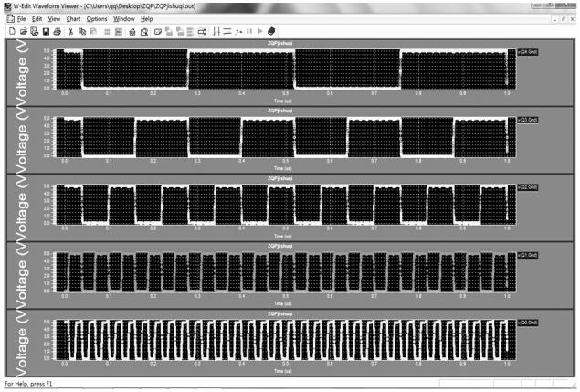Click the Zoom box magnifier icon

click(x=144, y=32)
